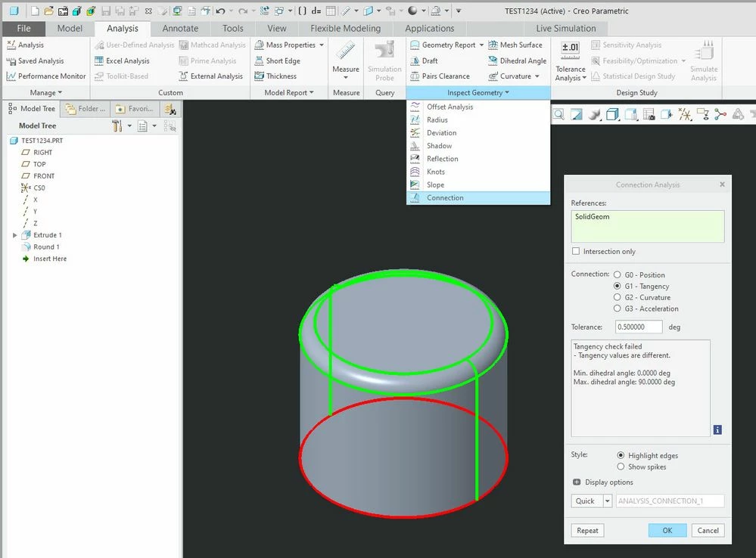
Task: Click the Mesh Surface tool
Action: (515, 45)
